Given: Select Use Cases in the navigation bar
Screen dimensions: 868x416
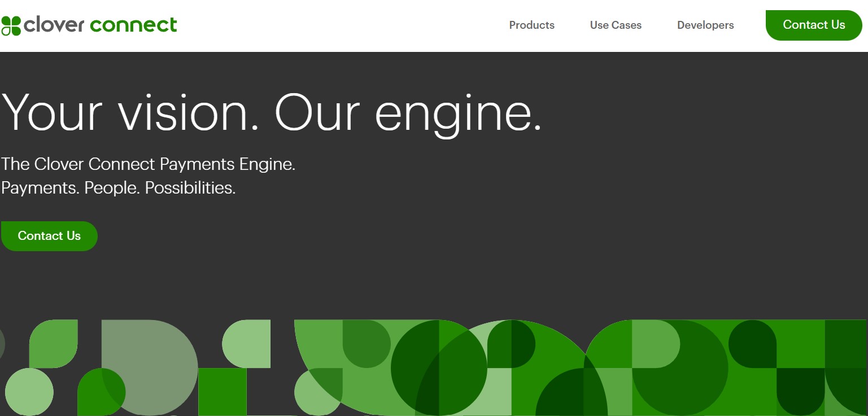Looking at the screenshot, I should (x=616, y=25).
